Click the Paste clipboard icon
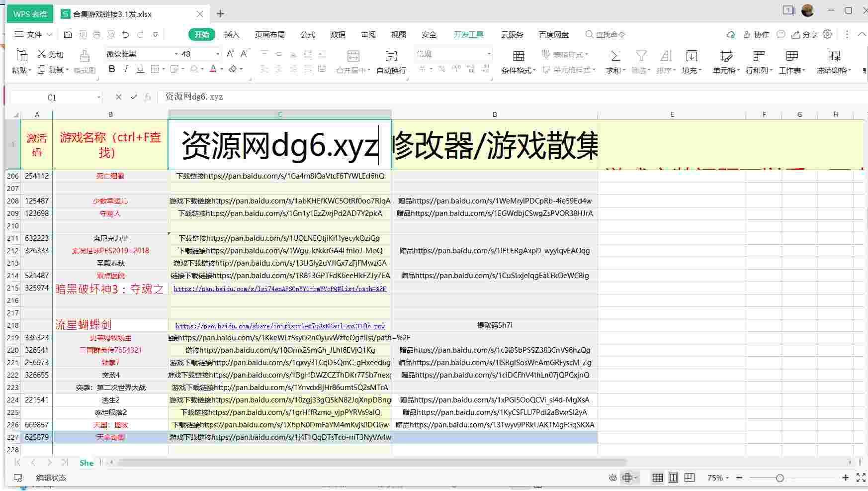This screenshot has width=868, height=491. point(22,55)
